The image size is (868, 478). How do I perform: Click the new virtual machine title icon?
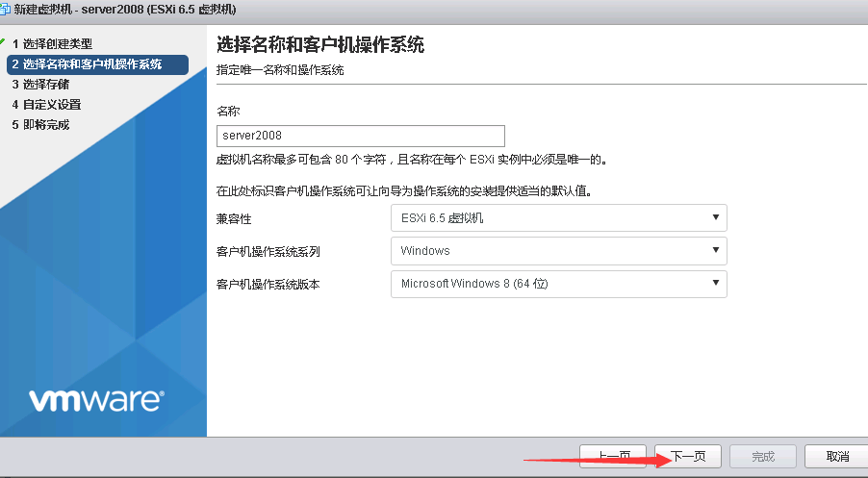[x=5, y=9]
